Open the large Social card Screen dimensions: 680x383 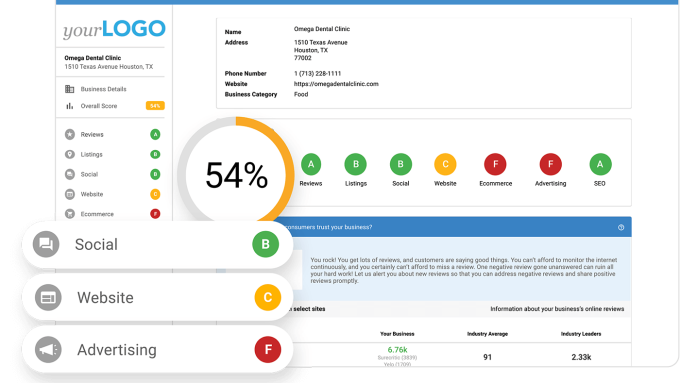tap(157, 245)
